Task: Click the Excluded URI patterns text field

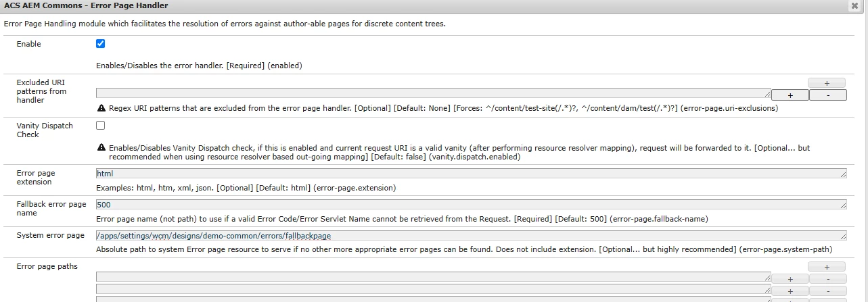Action: coord(434,93)
